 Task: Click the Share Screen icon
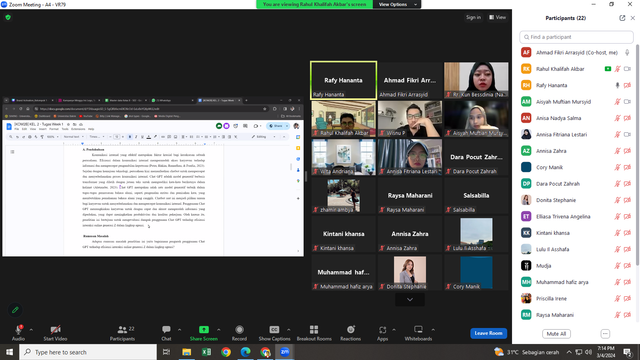[x=204, y=329]
